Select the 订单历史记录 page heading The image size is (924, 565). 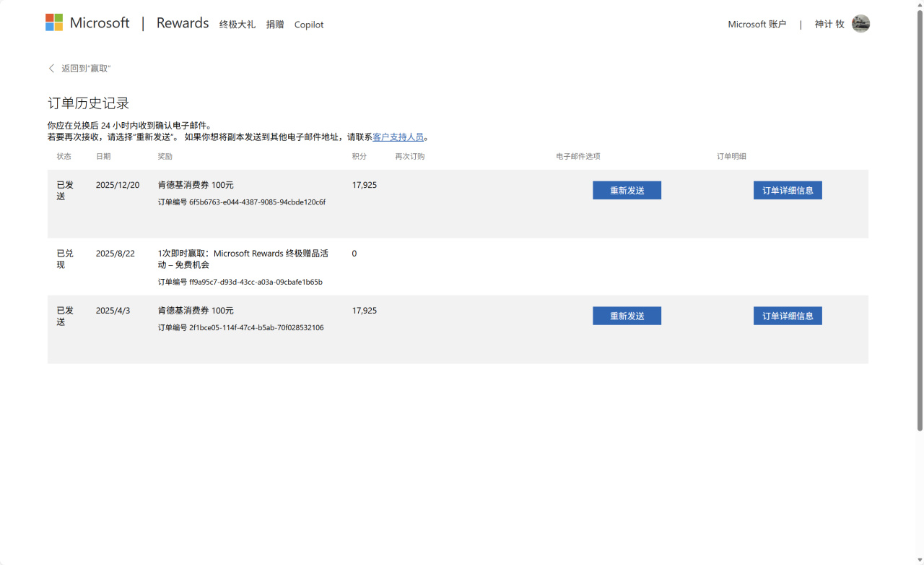click(89, 103)
